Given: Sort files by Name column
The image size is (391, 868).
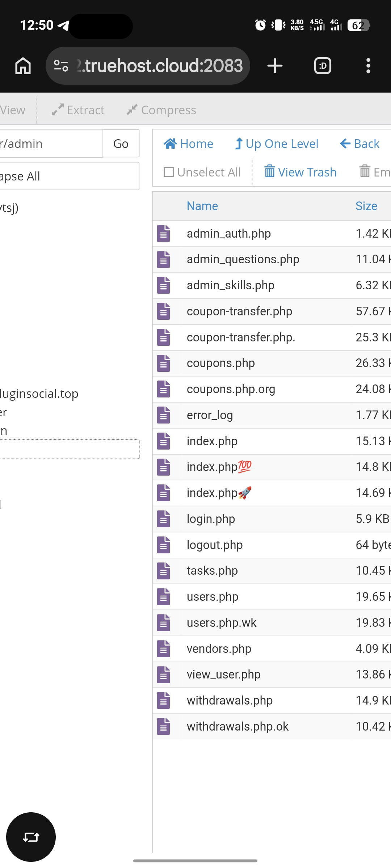Looking at the screenshot, I should click(x=202, y=206).
